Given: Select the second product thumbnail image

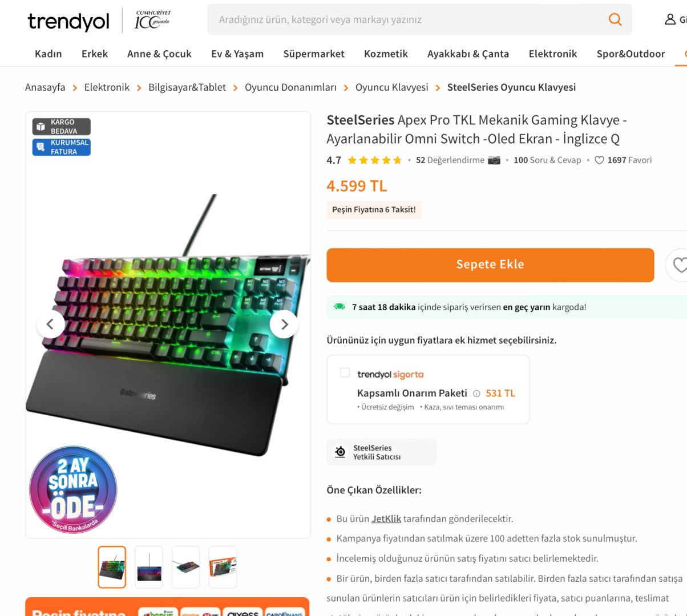Looking at the screenshot, I should (x=149, y=567).
